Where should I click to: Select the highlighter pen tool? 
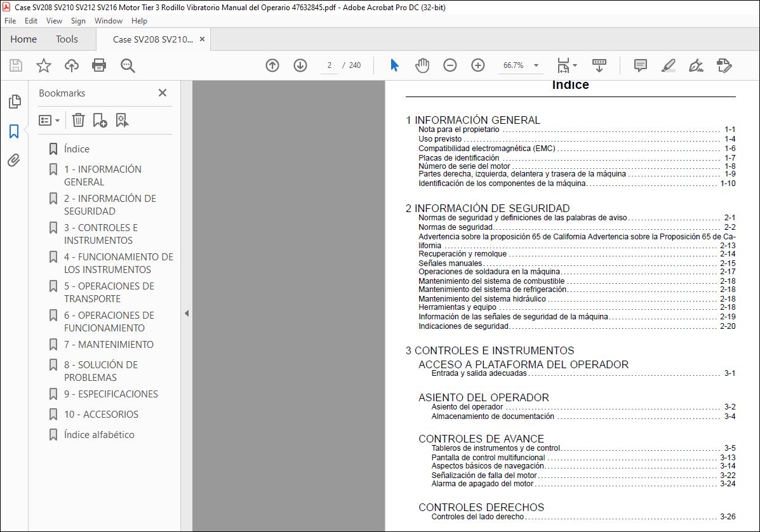coord(669,65)
